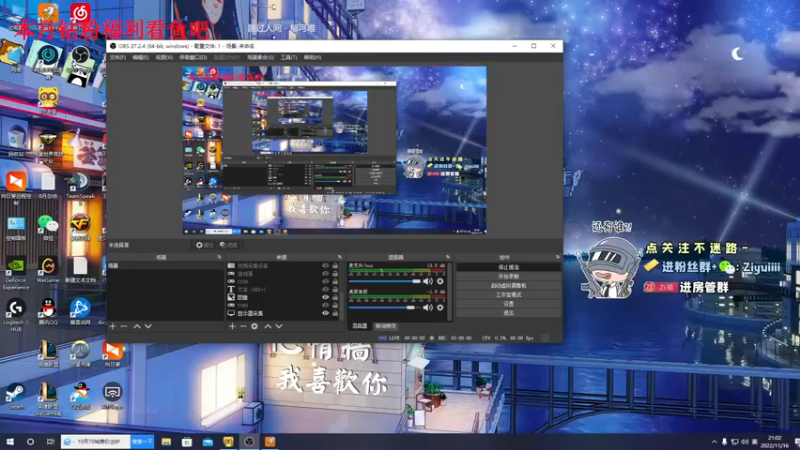Enable Studio Mode (工作室模式) button
This screenshot has width=800, height=450.
[508, 295]
